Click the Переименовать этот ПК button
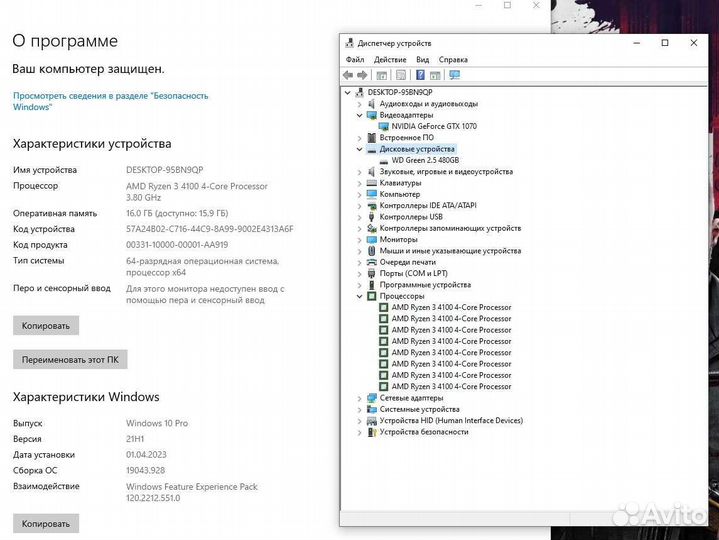 (70, 360)
